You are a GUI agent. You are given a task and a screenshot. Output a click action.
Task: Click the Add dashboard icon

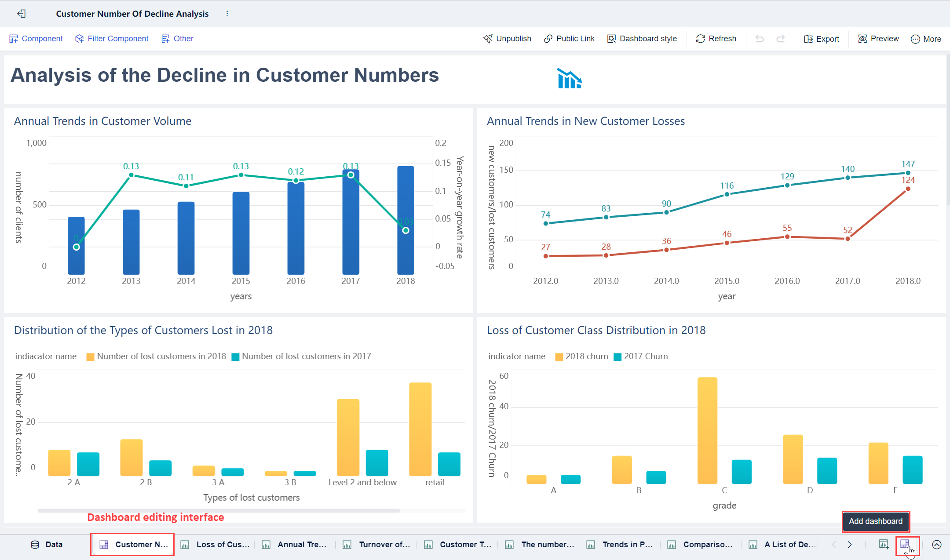pyautogui.click(x=905, y=544)
